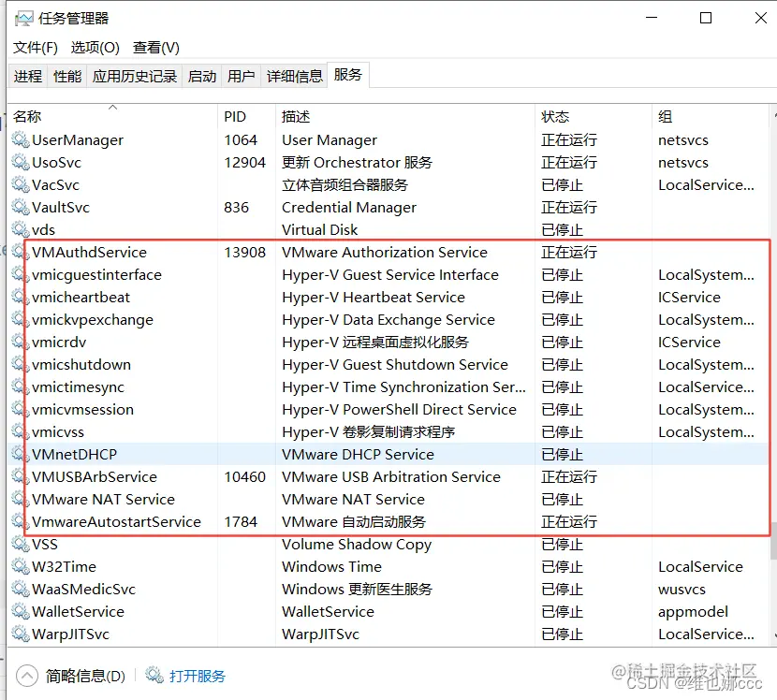Select the 服务 tab

(x=348, y=75)
